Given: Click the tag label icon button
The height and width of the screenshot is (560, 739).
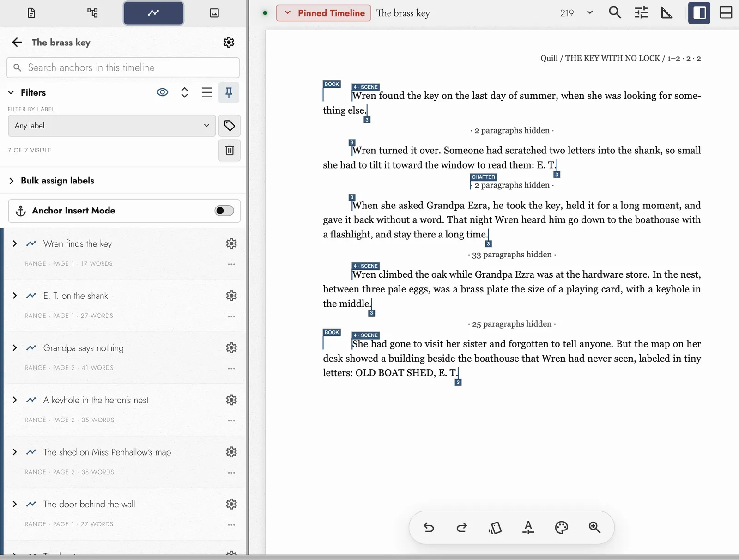Looking at the screenshot, I should coord(229,126).
